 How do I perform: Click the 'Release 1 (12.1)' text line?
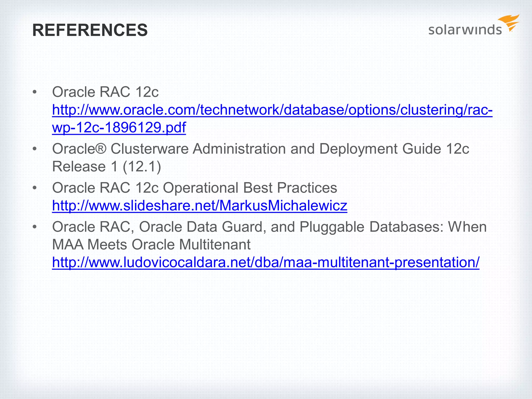click(107, 167)
